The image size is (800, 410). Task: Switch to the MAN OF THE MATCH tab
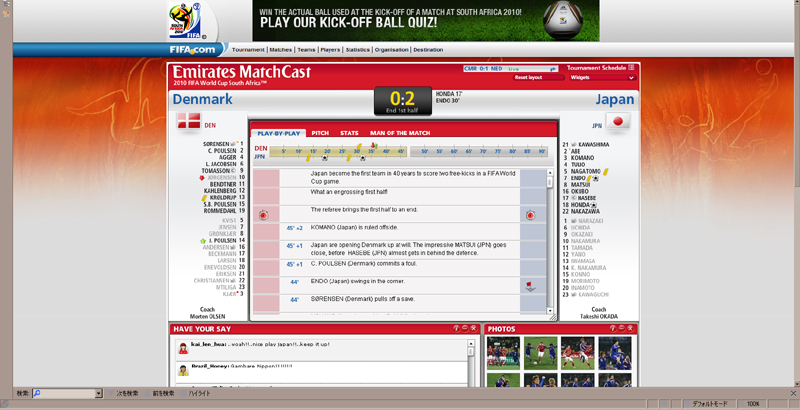pyautogui.click(x=400, y=133)
